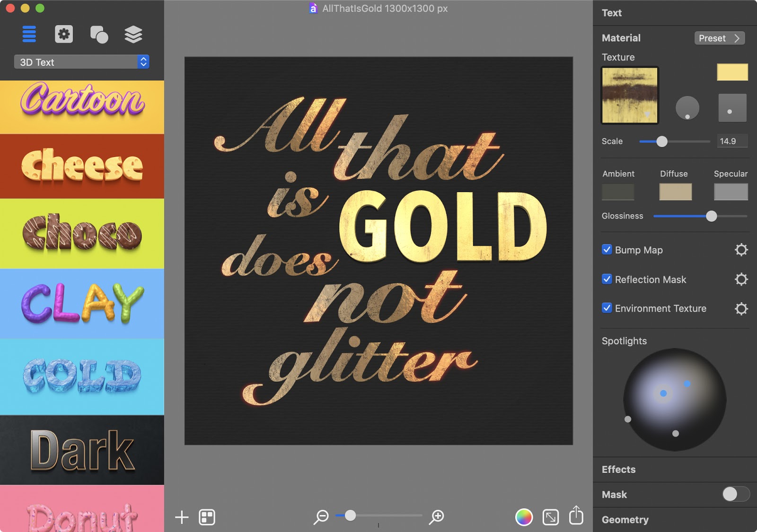Screen dimensions: 757x532
Task: Zoom out with the minus magnifier button
Action: tap(321, 517)
